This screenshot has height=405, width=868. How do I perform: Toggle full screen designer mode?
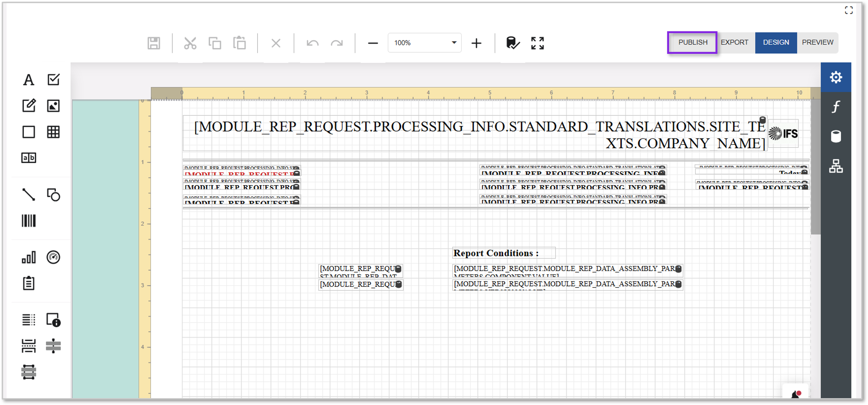coord(537,43)
